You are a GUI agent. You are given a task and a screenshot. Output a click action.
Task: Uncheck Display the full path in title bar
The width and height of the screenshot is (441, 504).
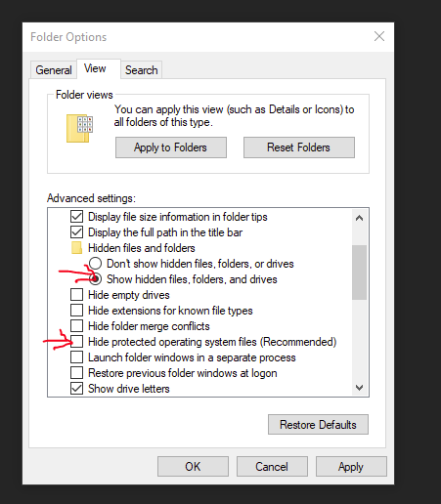76,232
